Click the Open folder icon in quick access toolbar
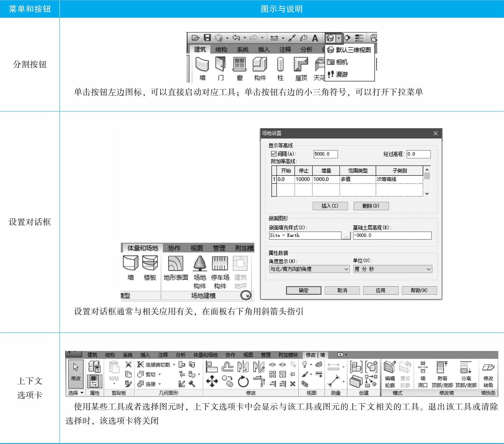 point(195,38)
